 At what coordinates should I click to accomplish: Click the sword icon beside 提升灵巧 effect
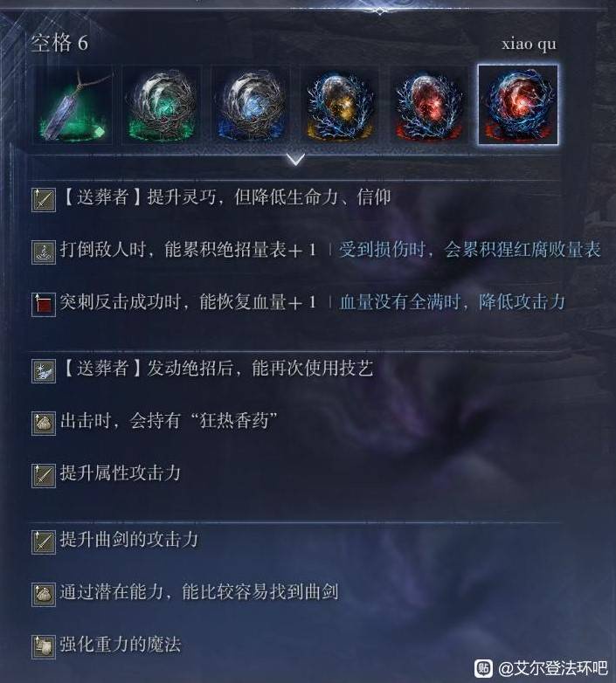(x=44, y=200)
